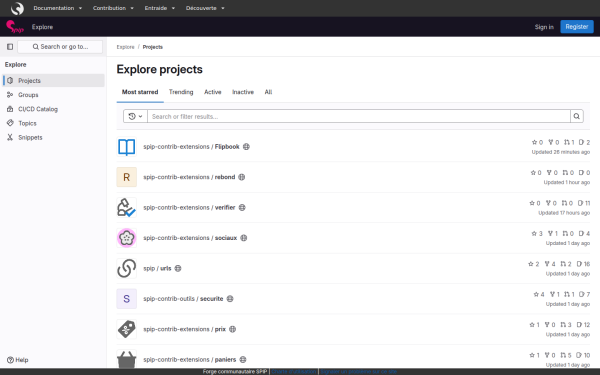Open the spip-contrib-extensions / prix project link
The height and width of the screenshot is (375, 600).
tap(184, 329)
